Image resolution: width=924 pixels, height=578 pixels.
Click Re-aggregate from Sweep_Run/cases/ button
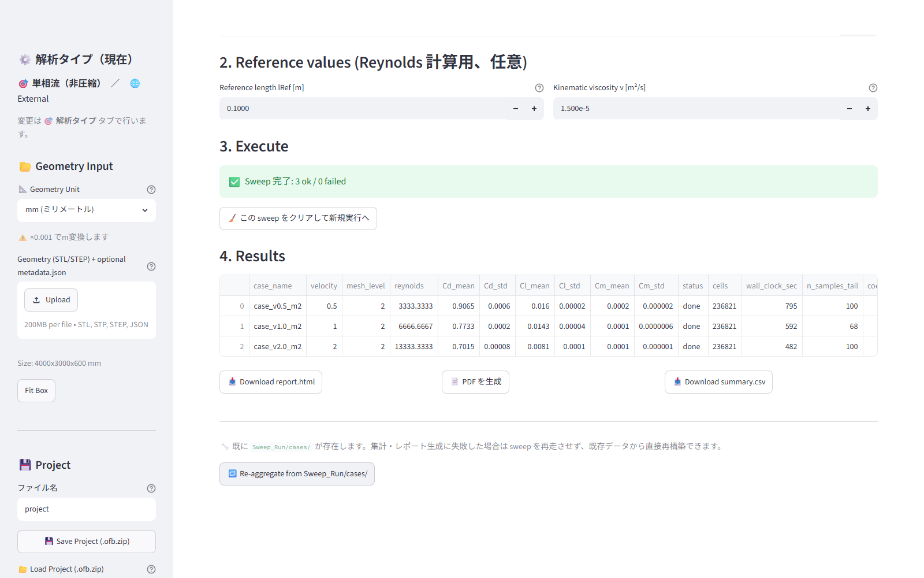coord(297,474)
